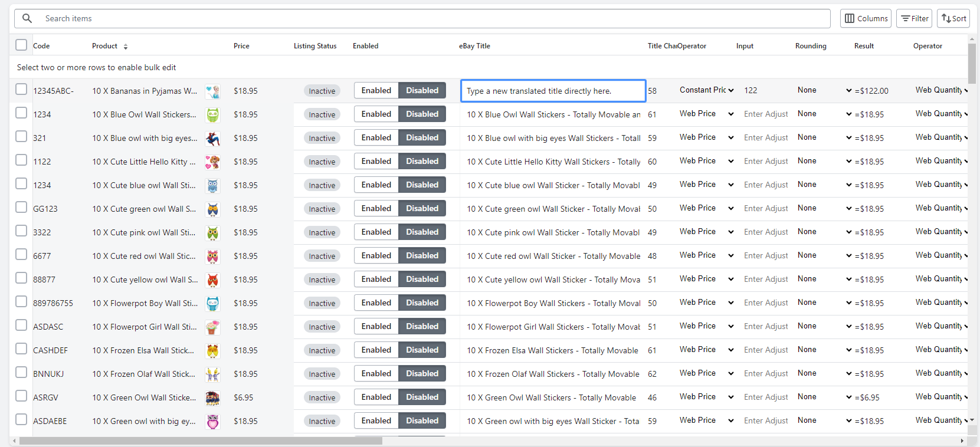Screen dimensions: 980x447
Task: Set code 321 row to Disabled
Action: click(x=422, y=137)
